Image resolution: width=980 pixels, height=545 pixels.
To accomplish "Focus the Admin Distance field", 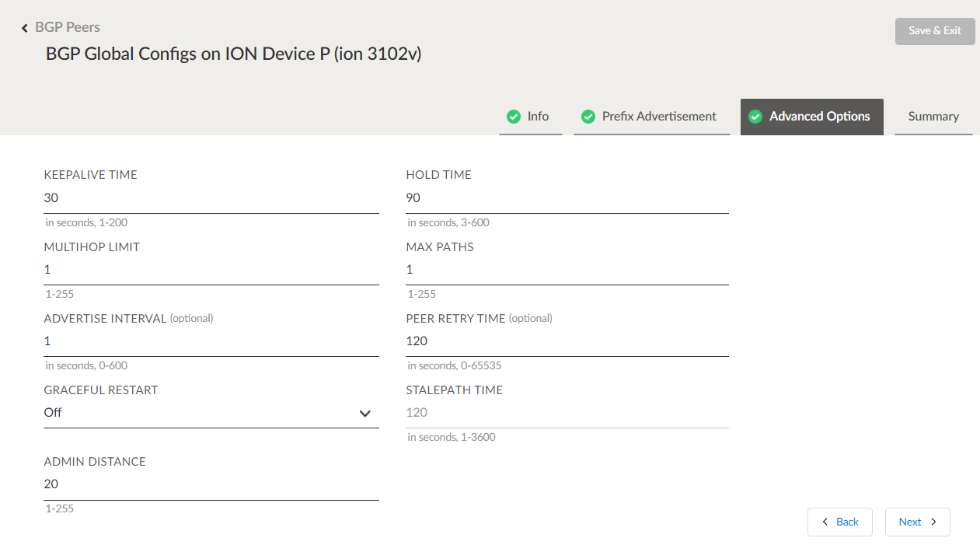I will click(211, 484).
